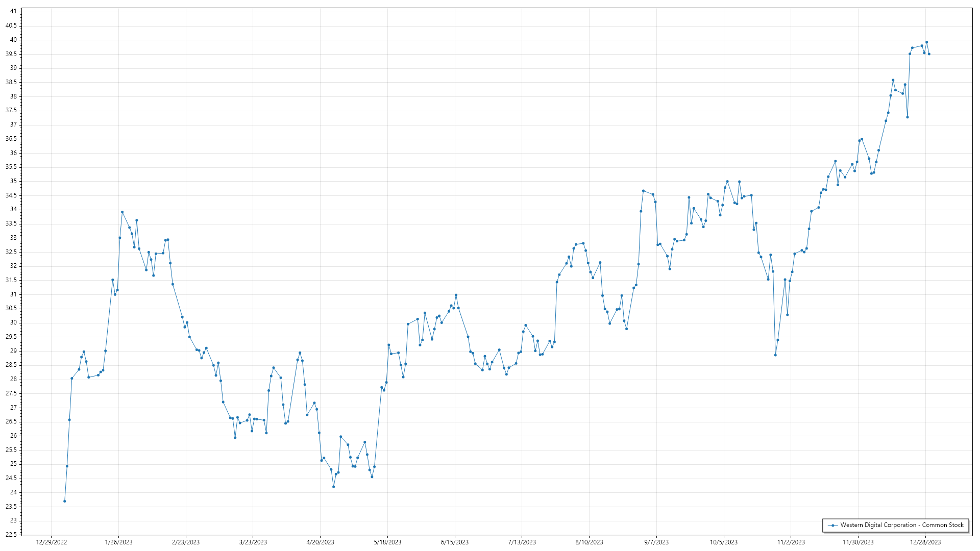Click the blue line marker in legend

[833, 525]
